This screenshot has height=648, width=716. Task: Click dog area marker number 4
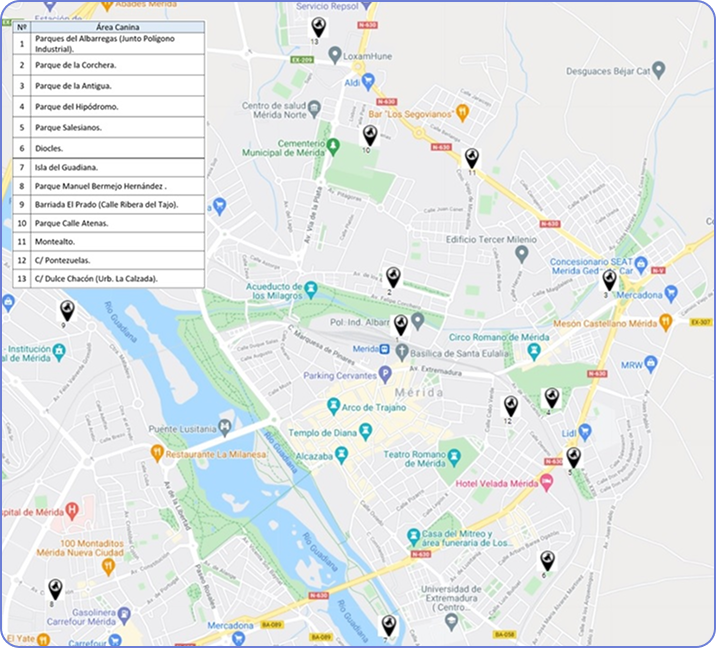(x=552, y=398)
